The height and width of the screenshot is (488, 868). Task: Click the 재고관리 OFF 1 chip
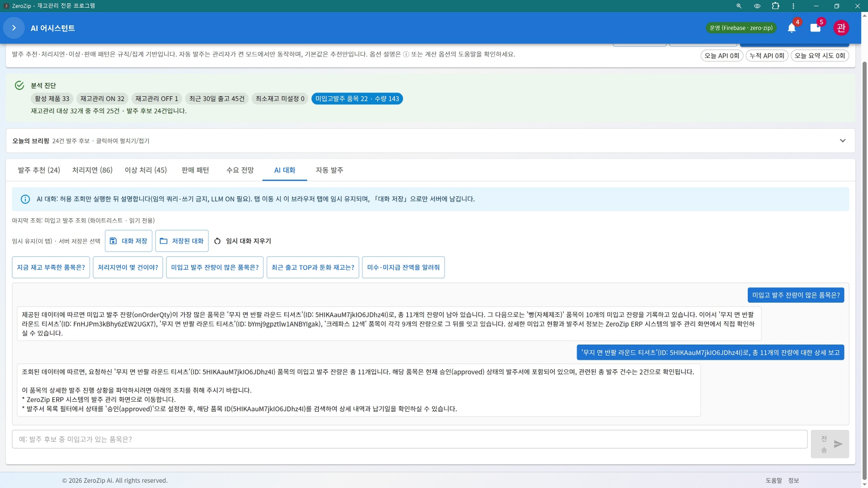(156, 99)
